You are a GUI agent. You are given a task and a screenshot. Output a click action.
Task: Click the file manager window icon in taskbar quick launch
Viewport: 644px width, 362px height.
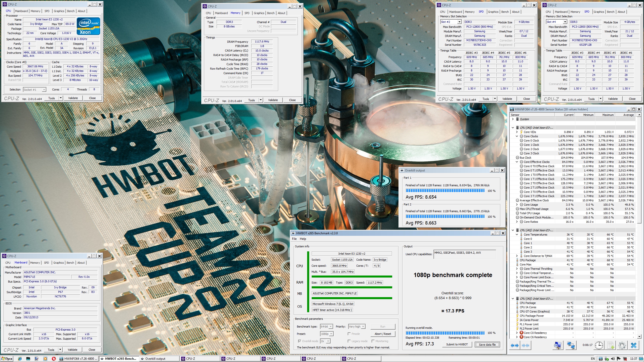click(28, 359)
